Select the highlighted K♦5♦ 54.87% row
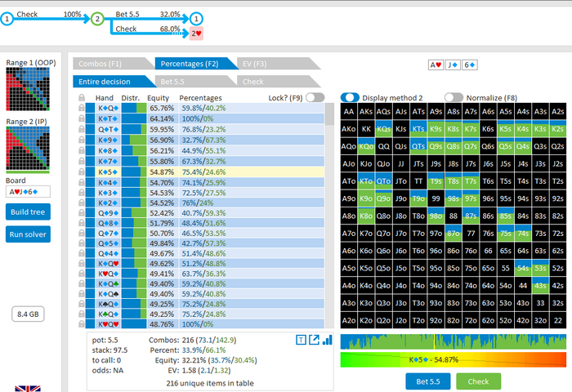This screenshot has width=572, height=392. 205,171
